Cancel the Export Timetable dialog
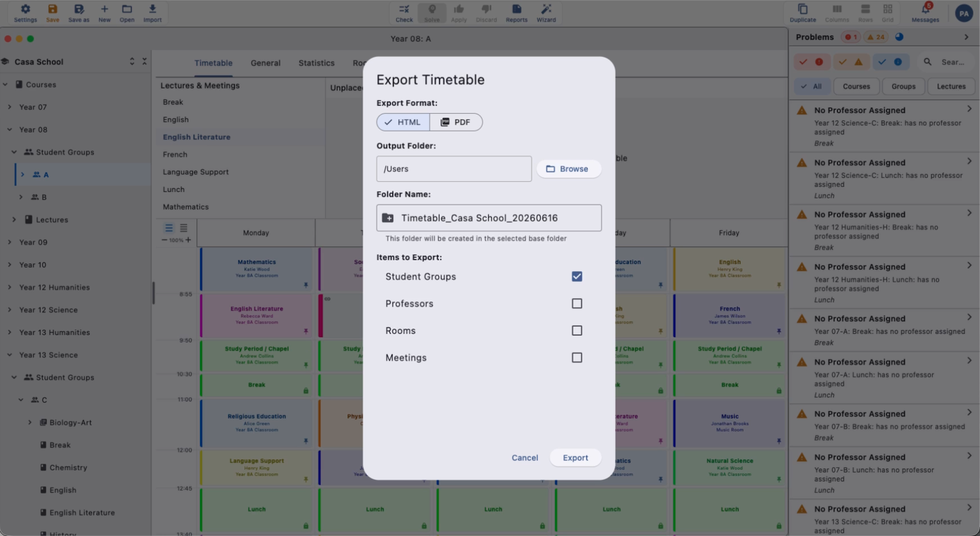Viewport: 980px width, 536px height. coord(525,458)
